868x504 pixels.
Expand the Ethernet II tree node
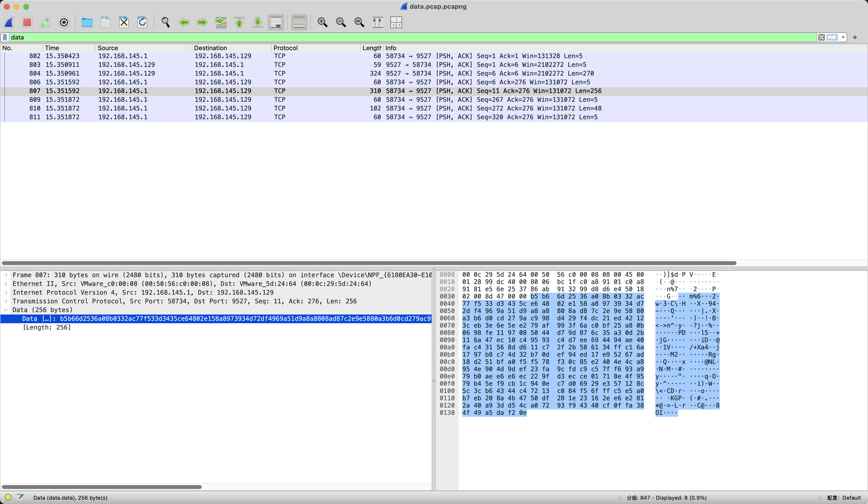pos(6,284)
